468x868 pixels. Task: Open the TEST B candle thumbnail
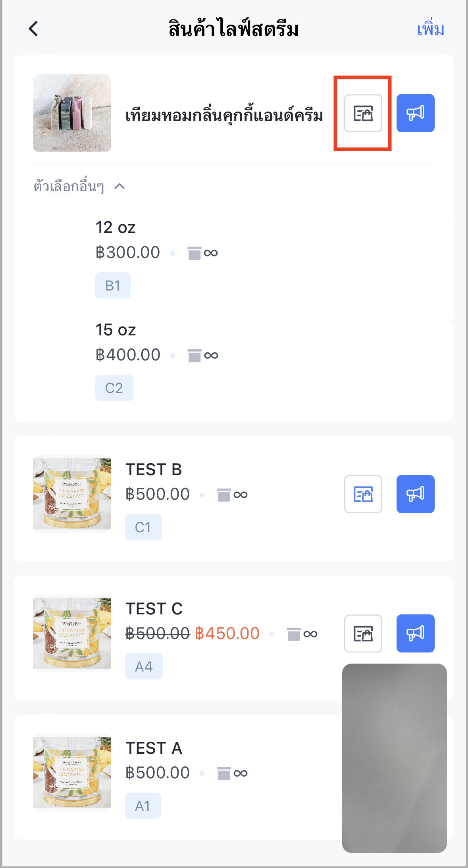coord(72,494)
